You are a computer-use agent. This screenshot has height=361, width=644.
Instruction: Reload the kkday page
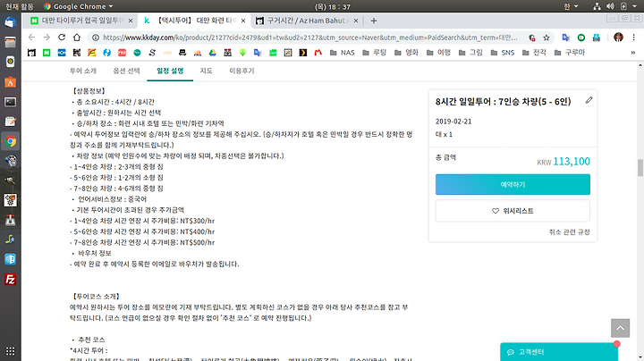click(x=62, y=38)
